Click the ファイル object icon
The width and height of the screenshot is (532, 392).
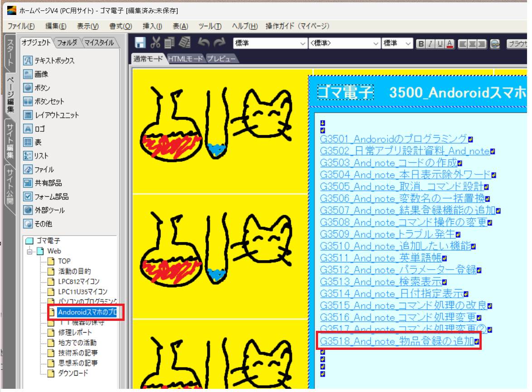(28, 169)
